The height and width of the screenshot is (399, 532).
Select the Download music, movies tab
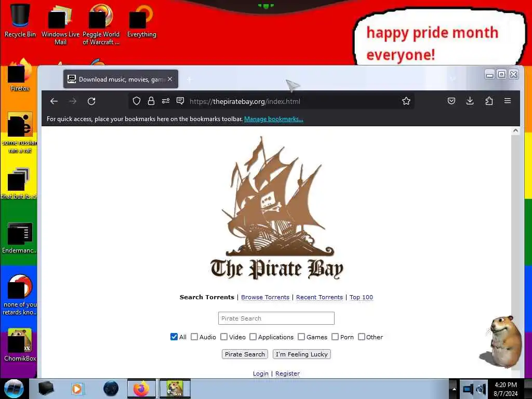point(121,79)
